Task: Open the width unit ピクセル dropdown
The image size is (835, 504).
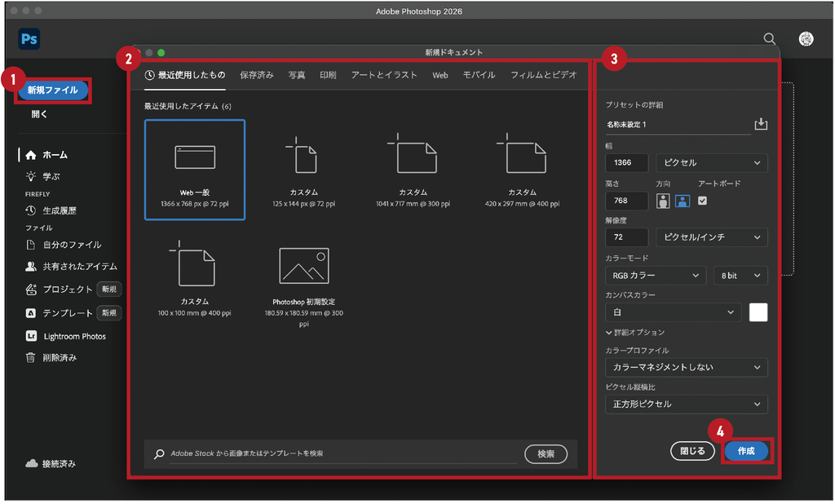Action: (x=712, y=163)
